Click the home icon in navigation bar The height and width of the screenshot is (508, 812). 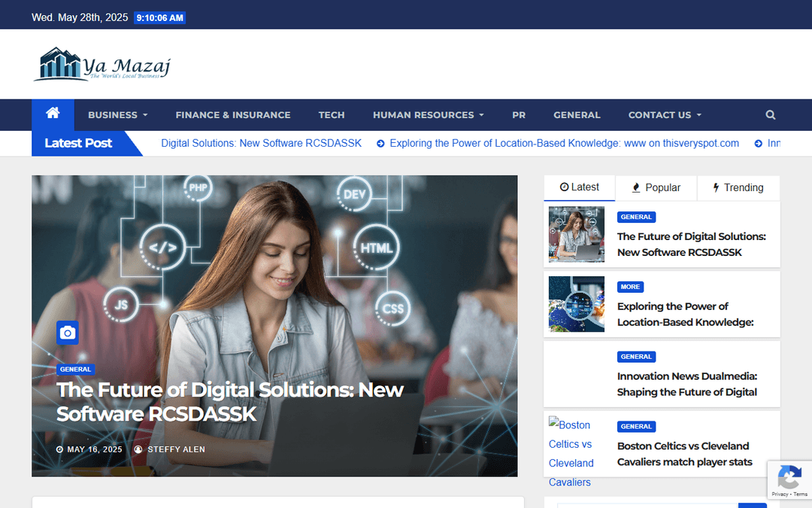click(x=53, y=113)
